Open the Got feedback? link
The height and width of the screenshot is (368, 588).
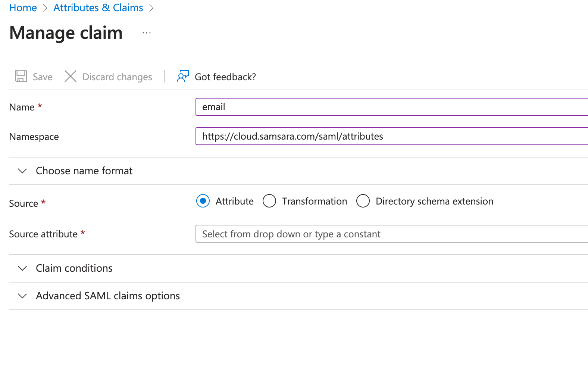[225, 77]
